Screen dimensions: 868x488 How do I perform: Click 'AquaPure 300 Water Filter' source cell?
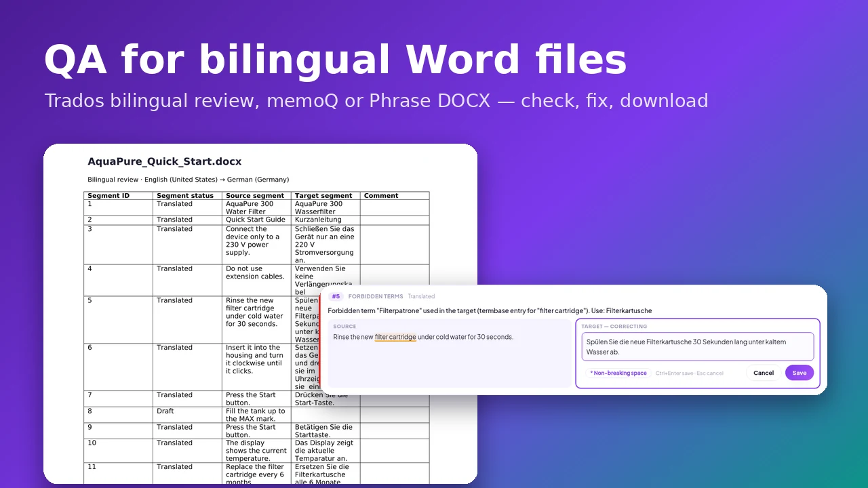(x=256, y=207)
